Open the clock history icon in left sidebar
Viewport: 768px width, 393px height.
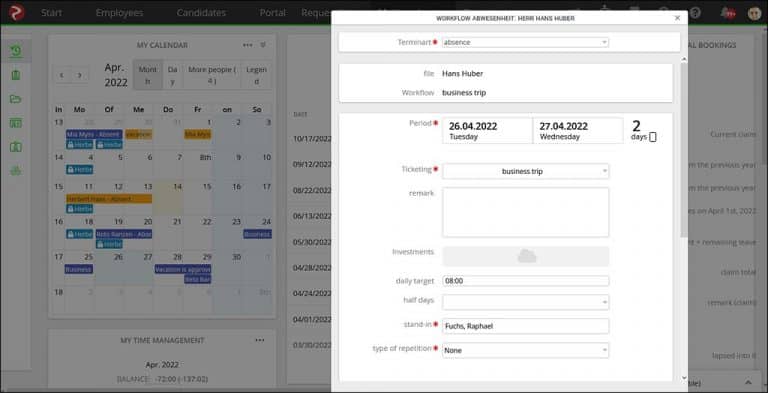[16, 51]
